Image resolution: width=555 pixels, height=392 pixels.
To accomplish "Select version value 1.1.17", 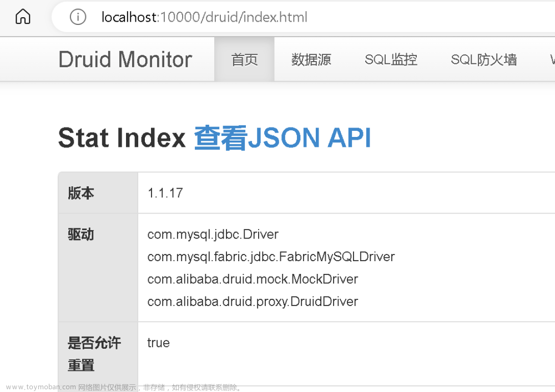I will click(x=165, y=194).
